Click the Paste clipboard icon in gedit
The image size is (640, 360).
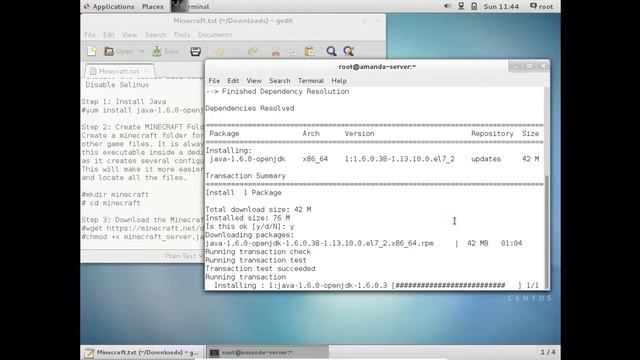[x=309, y=51]
